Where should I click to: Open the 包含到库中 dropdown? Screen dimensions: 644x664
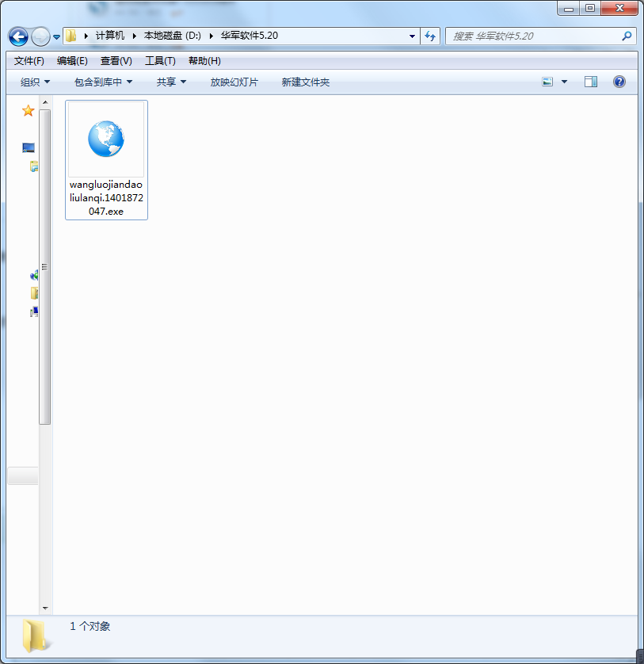[x=103, y=82]
